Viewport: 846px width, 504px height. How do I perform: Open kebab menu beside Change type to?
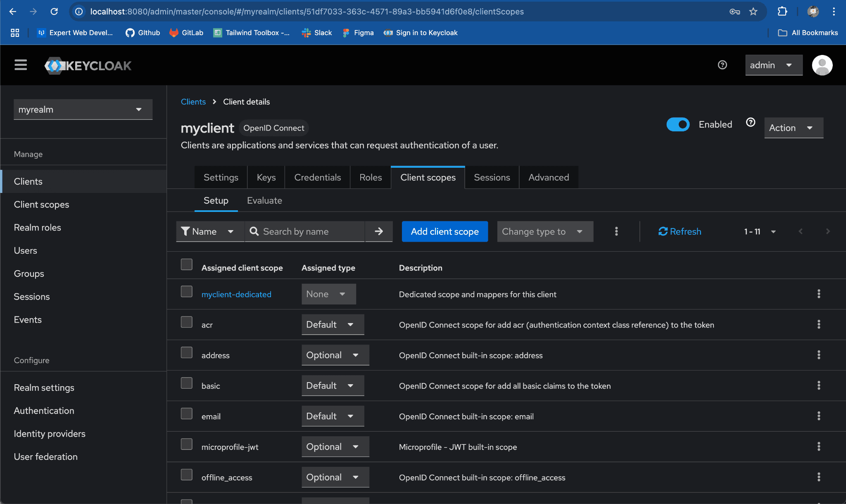point(616,231)
